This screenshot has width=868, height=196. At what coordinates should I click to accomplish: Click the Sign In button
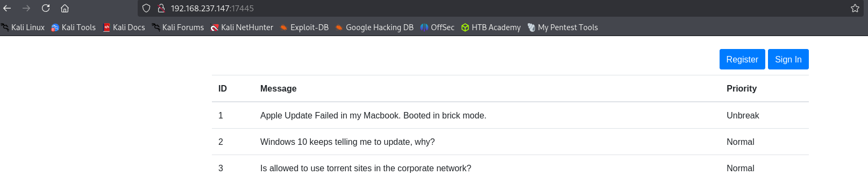click(x=788, y=59)
